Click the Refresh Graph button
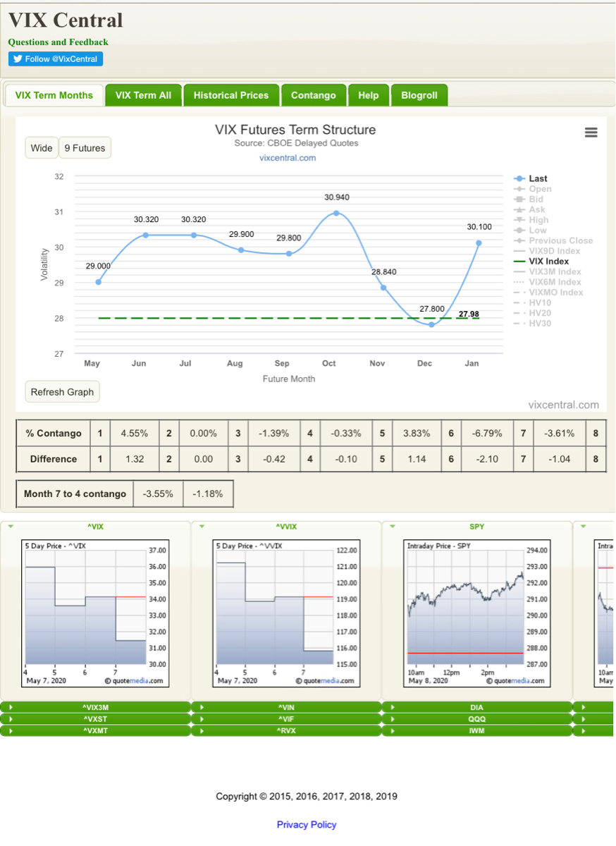This screenshot has width=616, height=846. [62, 391]
